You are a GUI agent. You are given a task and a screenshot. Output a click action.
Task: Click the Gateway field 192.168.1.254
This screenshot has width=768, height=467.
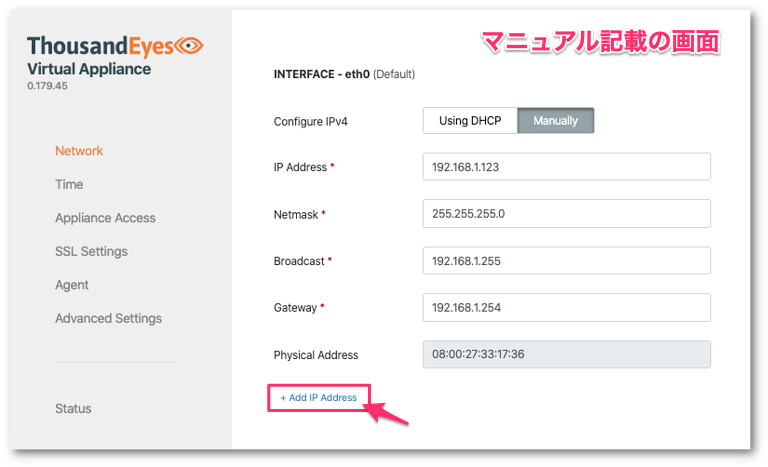pos(567,307)
